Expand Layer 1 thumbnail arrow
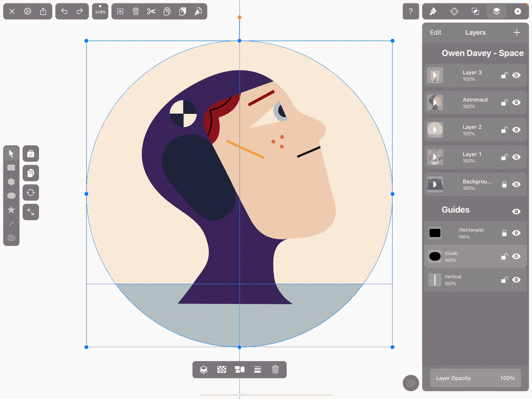 pyautogui.click(x=435, y=157)
